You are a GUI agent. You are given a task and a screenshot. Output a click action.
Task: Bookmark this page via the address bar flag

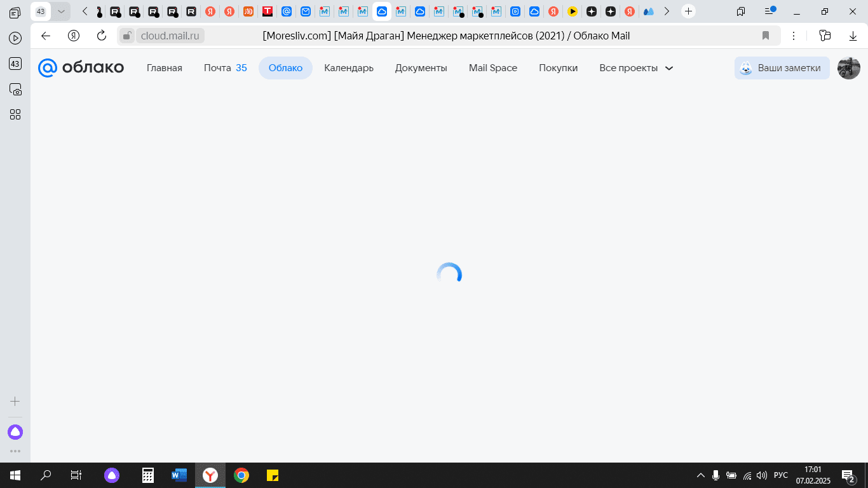pos(766,36)
